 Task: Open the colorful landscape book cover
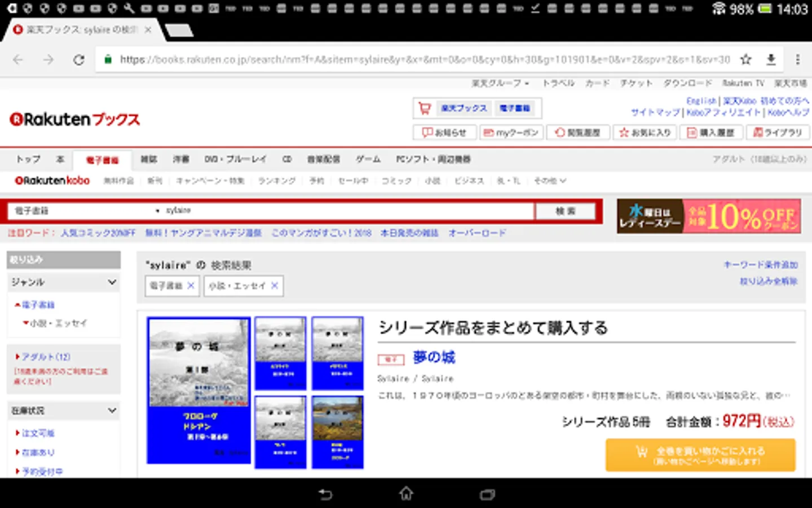337,432
